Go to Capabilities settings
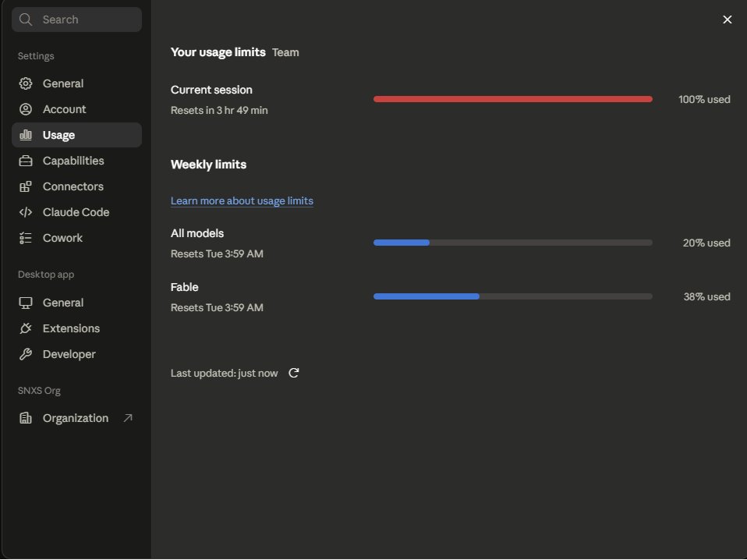This screenshot has height=560, width=747. pos(76,161)
